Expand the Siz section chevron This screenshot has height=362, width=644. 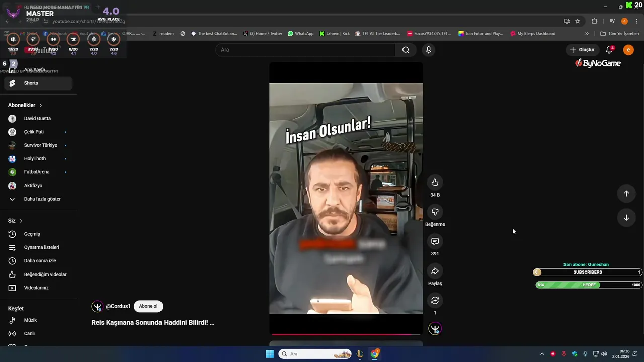21,221
